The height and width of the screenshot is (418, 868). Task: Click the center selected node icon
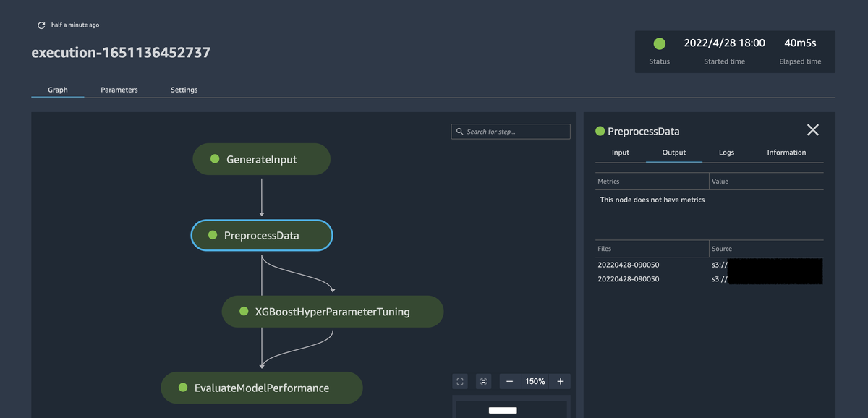(483, 381)
